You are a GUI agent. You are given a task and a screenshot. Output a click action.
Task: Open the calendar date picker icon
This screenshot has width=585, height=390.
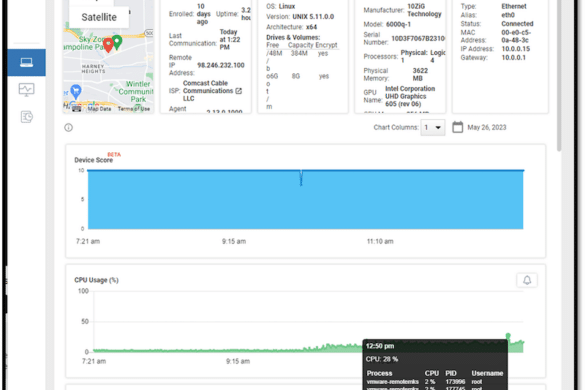click(457, 127)
